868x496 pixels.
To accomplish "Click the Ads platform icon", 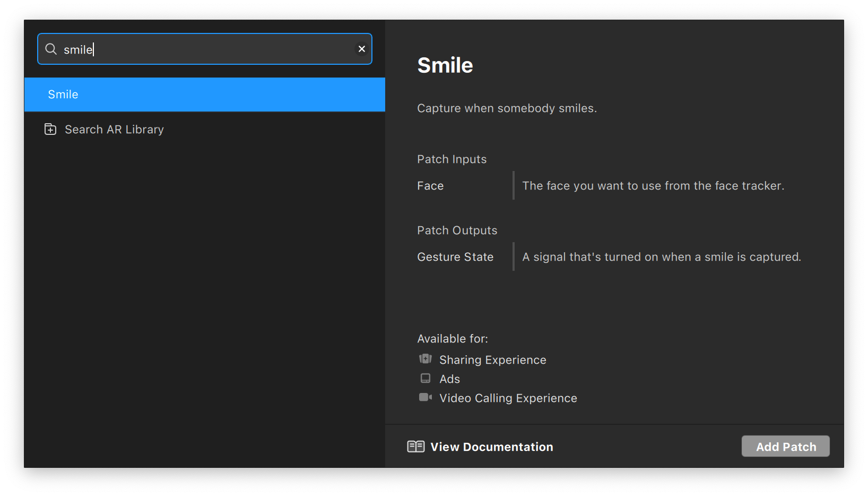I will click(426, 379).
